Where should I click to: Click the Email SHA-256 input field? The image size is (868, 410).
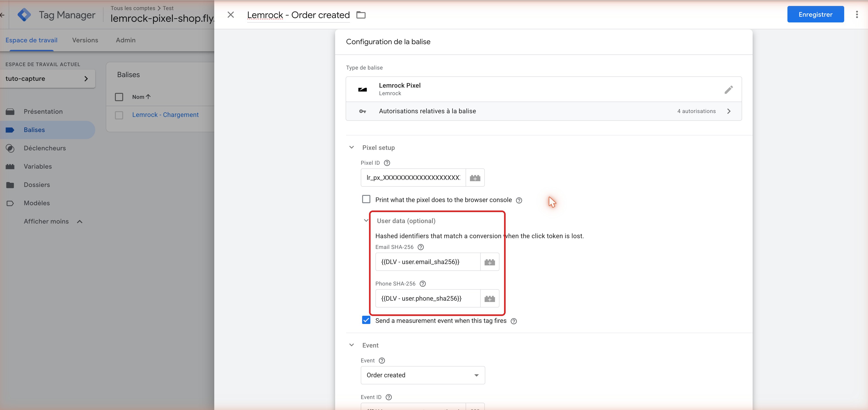(x=428, y=262)
